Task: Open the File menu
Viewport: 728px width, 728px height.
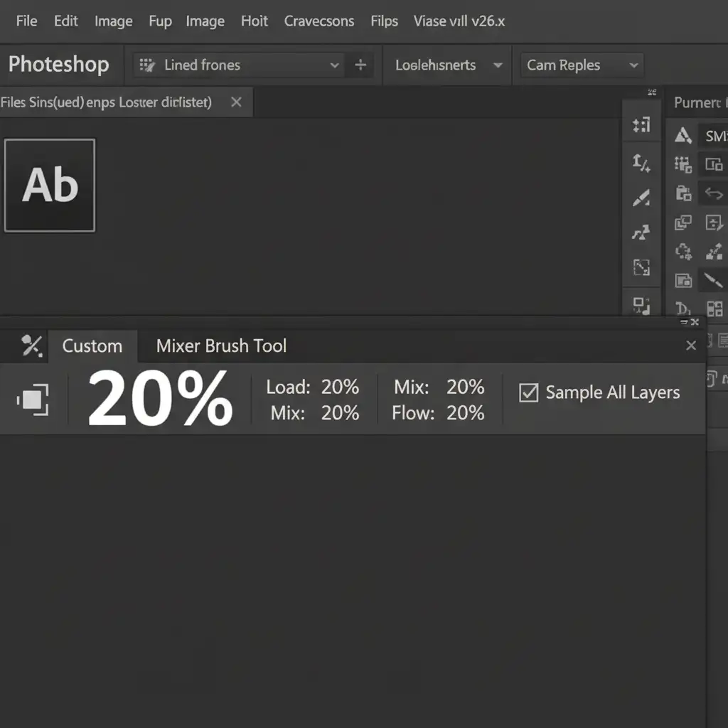Action: 26,21
